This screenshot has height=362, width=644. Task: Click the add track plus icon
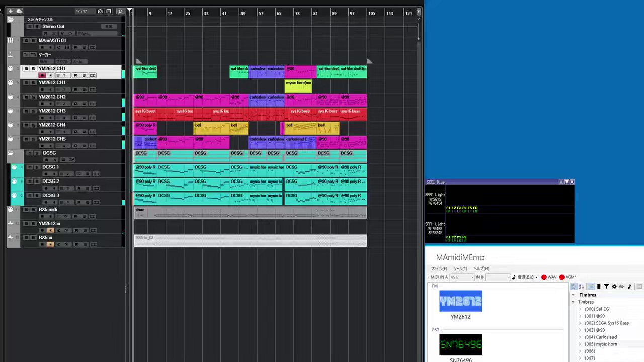point(11,11)
